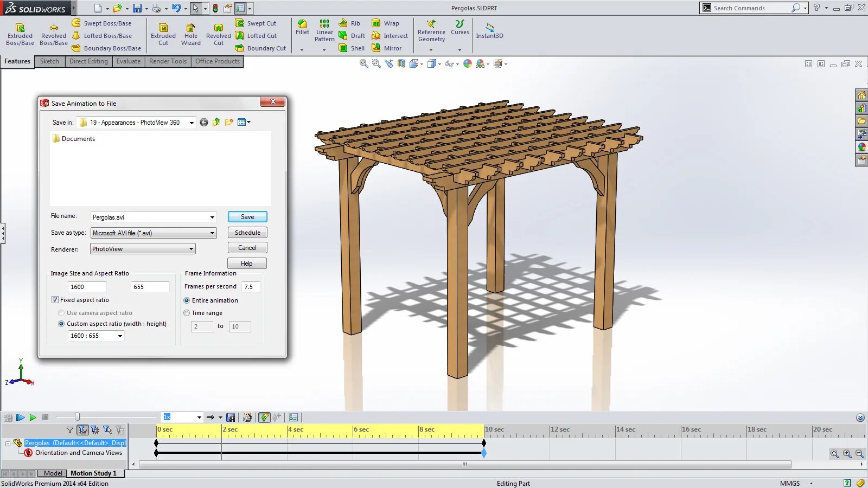Click Zoom to Fit in the view toolbar
The image size is (868, 488).
[x=364, y=63]
